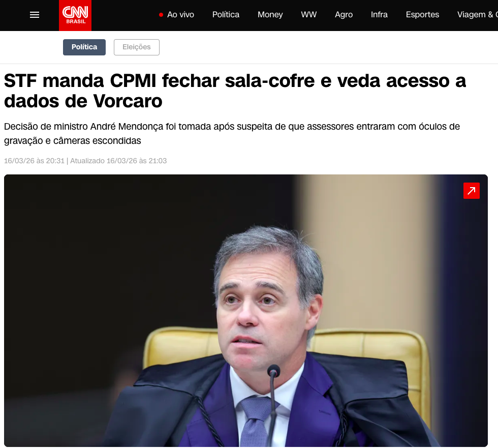Viewport: 498px width, 448px height.
Task: Click the word Vorcaro in the headline
Action: pyautogui.click(x=128, y=101)
